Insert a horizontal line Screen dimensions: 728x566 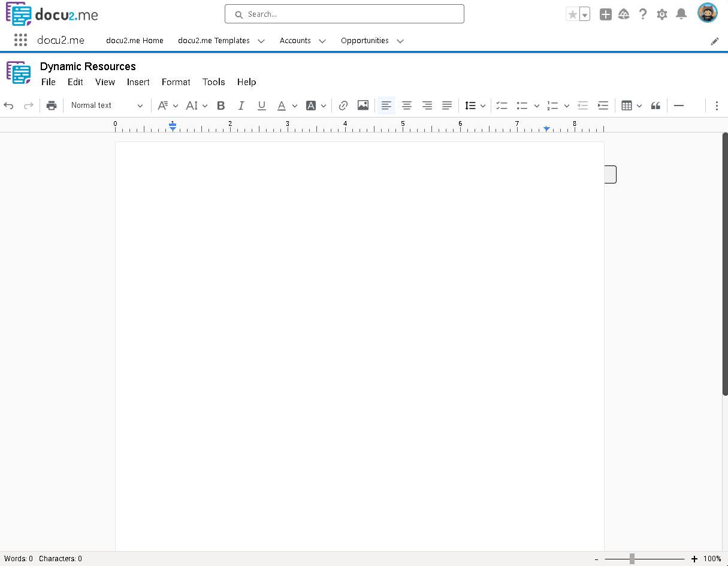click(x=679, y=106)
